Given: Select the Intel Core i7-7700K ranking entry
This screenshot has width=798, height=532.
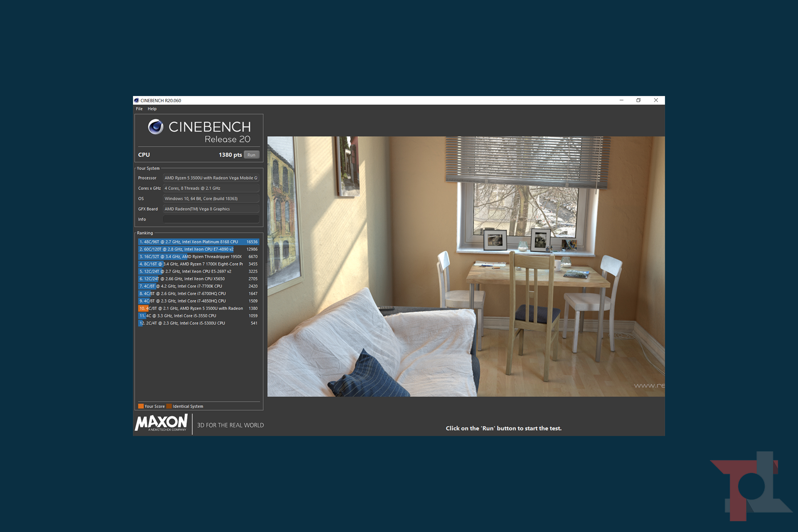Looking at the screenshot, I should coord(198,286).
